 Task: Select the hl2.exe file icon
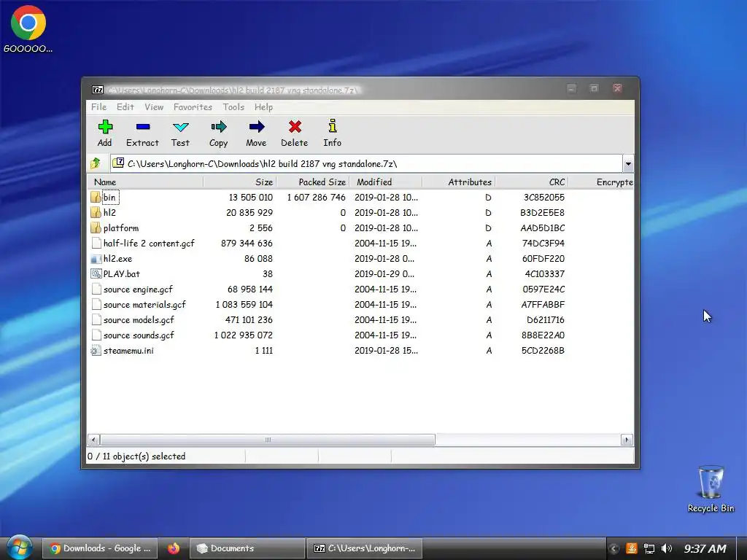(96, 259)
